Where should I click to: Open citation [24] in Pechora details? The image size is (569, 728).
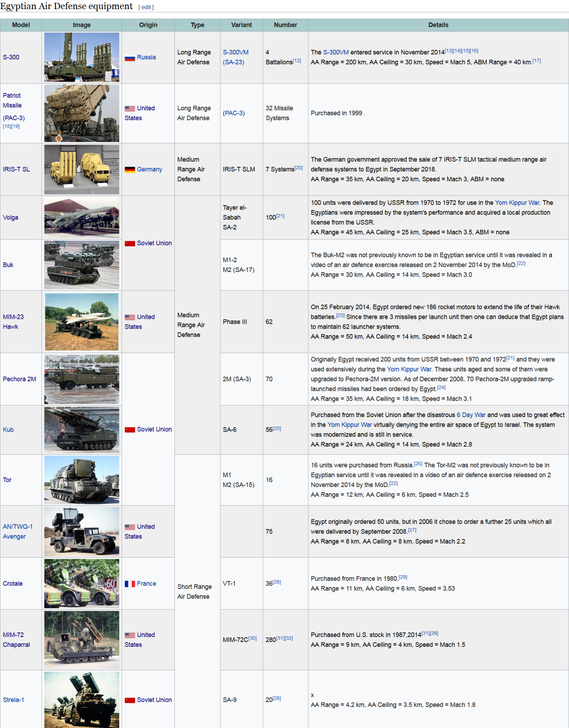(441, 388)
